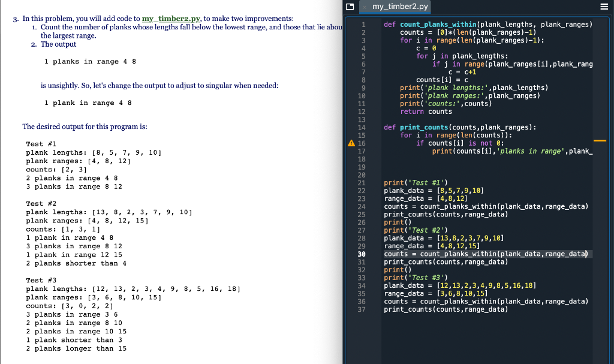Screen dimensions: 614x364
Task: Place cursor on 'counts = [0]*(len(plank_ranges)-1)' line
Action: pos(468,32)
